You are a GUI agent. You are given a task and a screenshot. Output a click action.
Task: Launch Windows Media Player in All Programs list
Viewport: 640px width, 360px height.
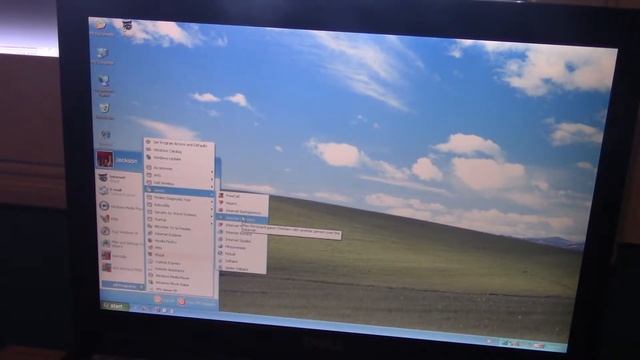pyautogui.click(x=180, y=277)
